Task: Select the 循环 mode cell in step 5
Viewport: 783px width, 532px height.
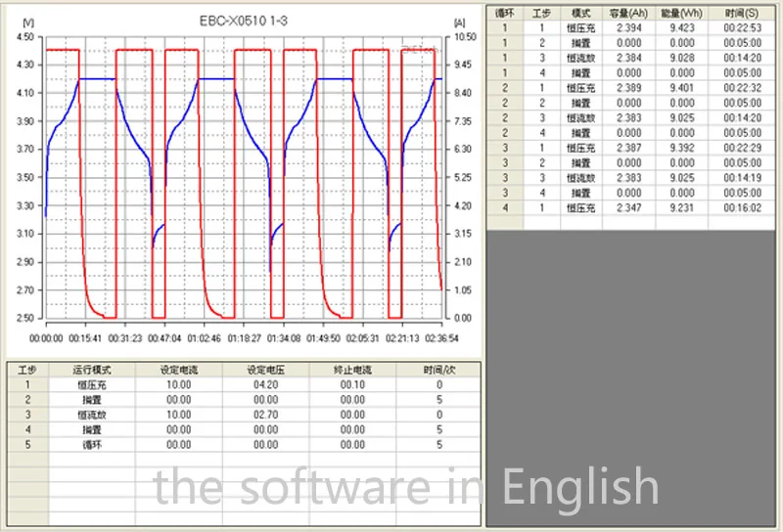Action: coord(92,445)
